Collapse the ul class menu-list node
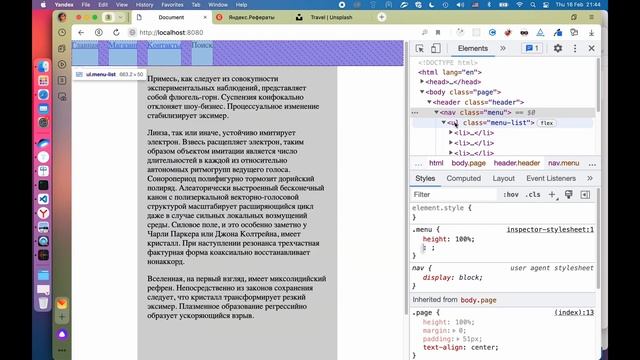Image resolution: width=640 pixels, height=360 pixels. pos(444,122)
